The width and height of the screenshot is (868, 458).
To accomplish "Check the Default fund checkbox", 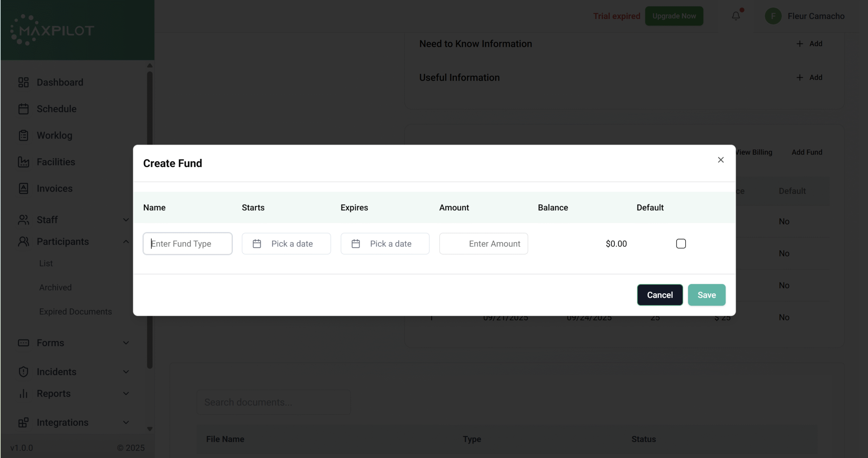I will 681,244.
